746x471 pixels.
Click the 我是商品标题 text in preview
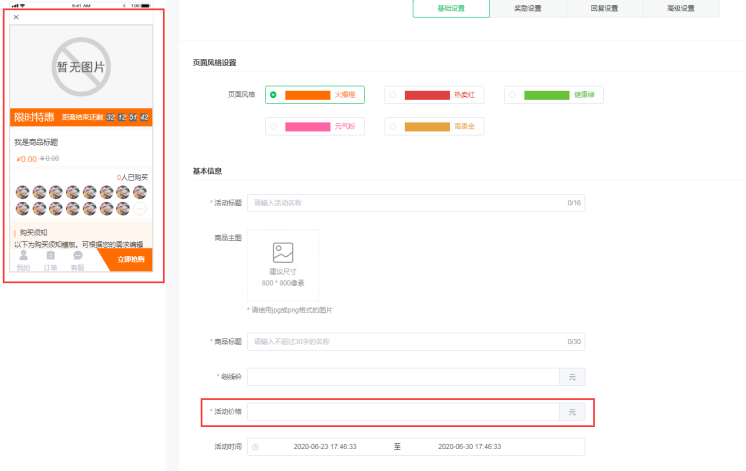point(36,142)
